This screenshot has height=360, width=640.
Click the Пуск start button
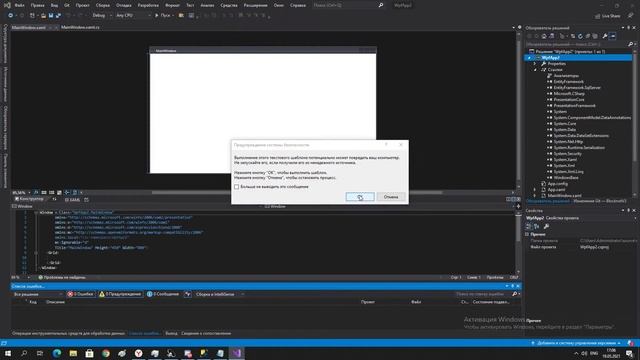pos(163,16)
